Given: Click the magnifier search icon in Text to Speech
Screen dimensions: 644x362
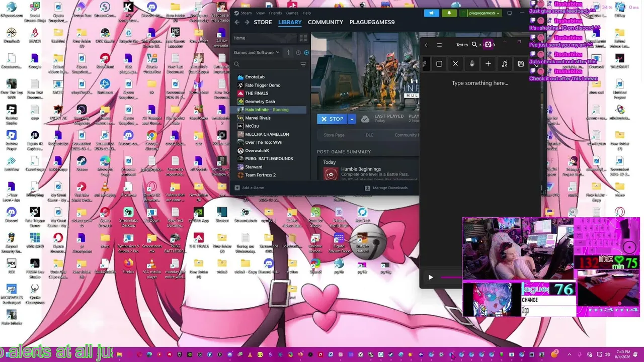Looking at the screenshot, I should pos(474,45).
